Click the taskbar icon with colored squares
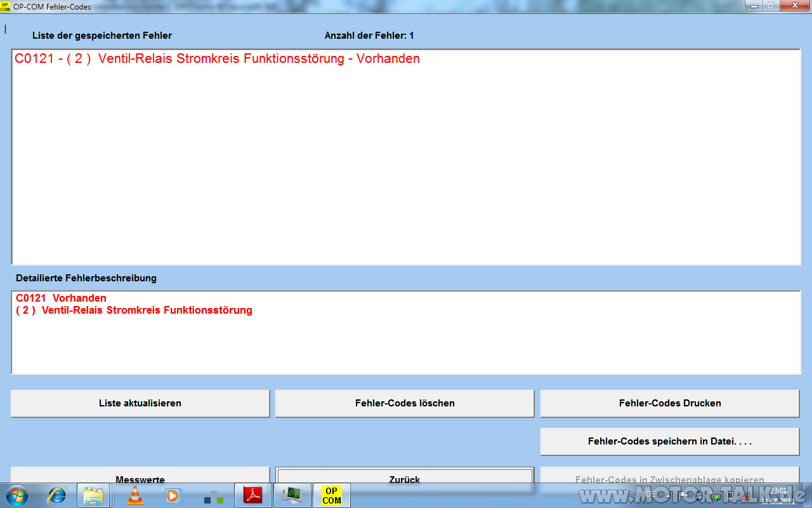Image resolution: width=812 pixels, height=508 pixels. (x=214, y=495)
